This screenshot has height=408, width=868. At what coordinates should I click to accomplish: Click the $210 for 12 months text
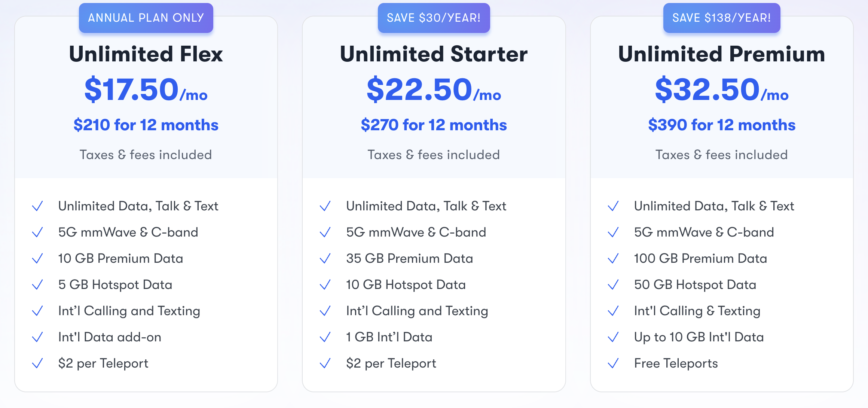point(146,125)
